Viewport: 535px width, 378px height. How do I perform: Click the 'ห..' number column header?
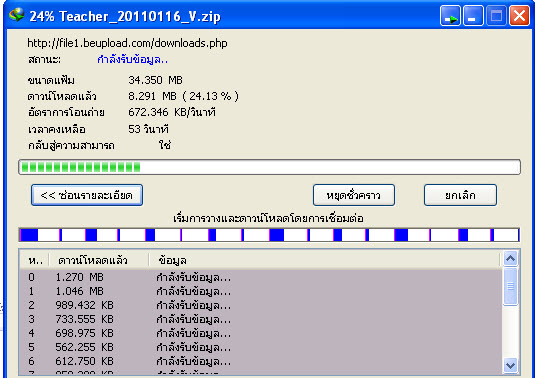tap(35, 261)
